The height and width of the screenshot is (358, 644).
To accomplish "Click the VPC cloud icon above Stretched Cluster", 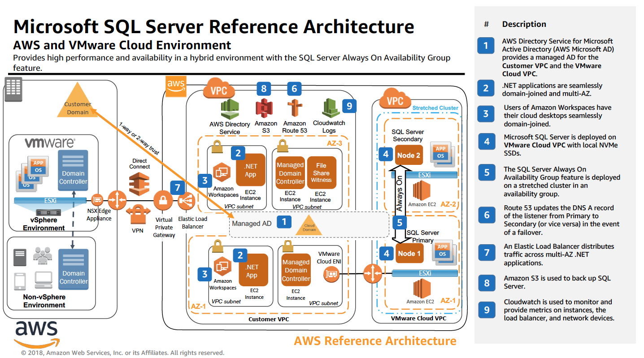I will 395,99.
